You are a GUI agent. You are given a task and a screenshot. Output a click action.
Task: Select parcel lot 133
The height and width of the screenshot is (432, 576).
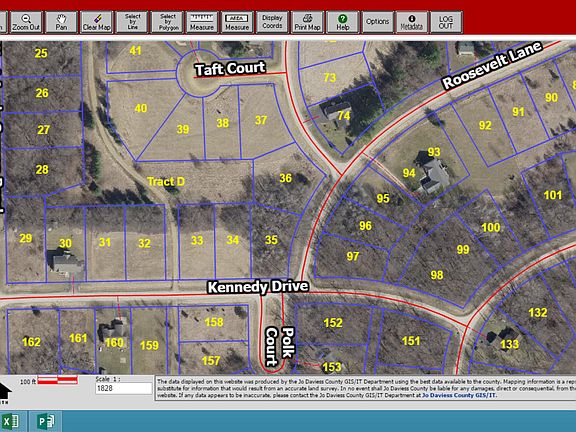pos(510,344)
